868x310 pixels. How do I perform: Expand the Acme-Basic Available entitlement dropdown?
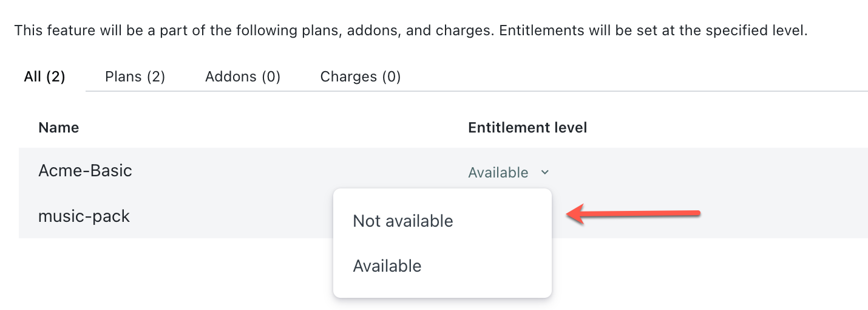pos(498,173)
